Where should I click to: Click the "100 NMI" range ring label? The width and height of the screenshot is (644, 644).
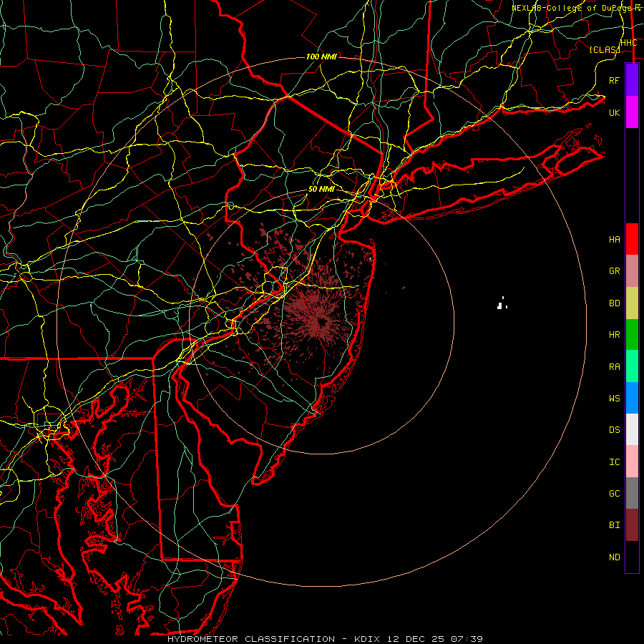[x=321, y=57]
